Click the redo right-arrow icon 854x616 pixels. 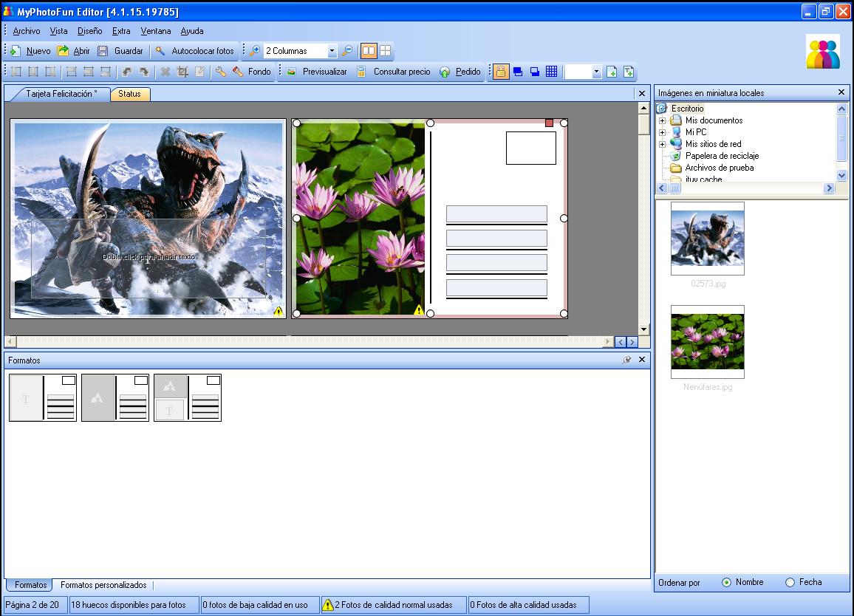pos(144,72)
